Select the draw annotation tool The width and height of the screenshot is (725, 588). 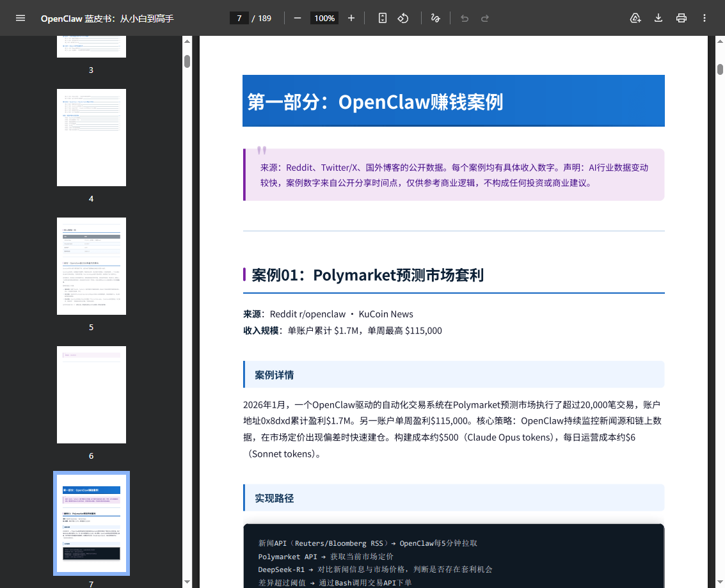pyautogui.click(x=436, y=18)
